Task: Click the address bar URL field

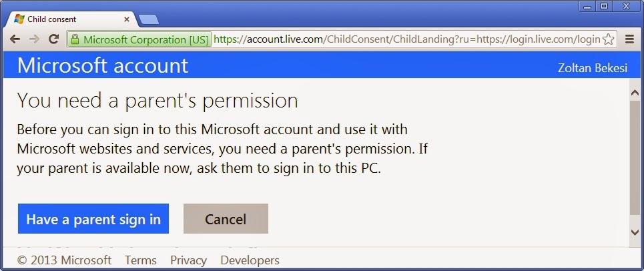Action: [x=400, y=39]
